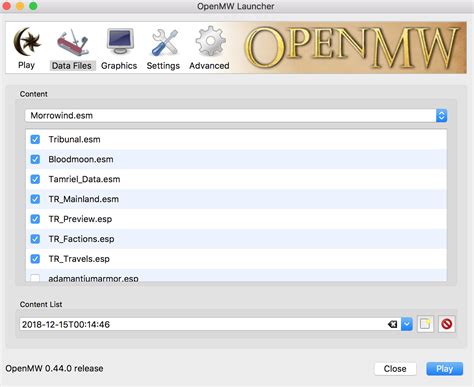This screenshot has width=474, height=387.
Task: Create a new content list
Action: pos(425,324)
